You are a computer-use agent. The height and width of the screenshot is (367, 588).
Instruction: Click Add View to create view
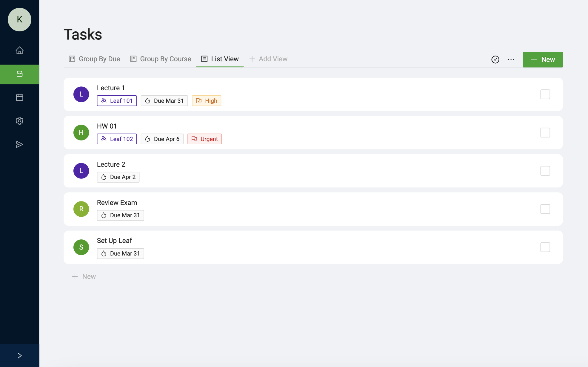tap(268, 59)
